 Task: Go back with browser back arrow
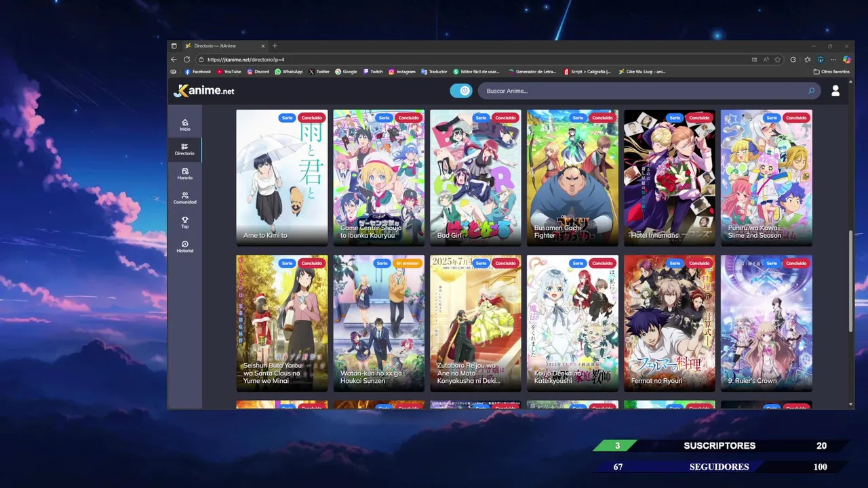[174, 60]
